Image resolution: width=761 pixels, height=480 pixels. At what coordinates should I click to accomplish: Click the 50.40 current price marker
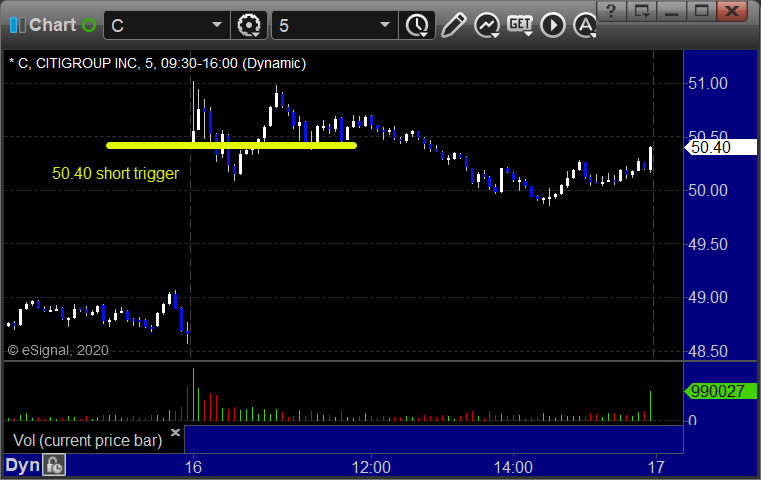[720, 147]
